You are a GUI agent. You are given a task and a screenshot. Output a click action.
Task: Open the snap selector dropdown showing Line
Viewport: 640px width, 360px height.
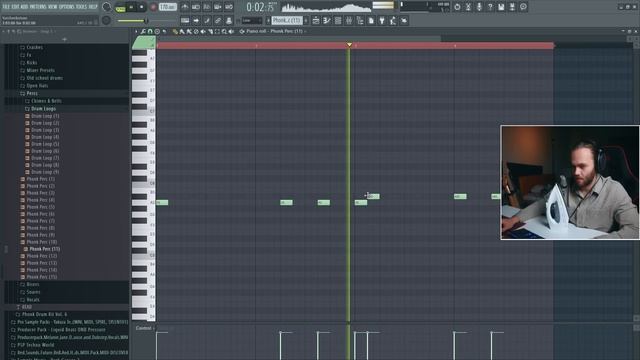click(251, 20)
